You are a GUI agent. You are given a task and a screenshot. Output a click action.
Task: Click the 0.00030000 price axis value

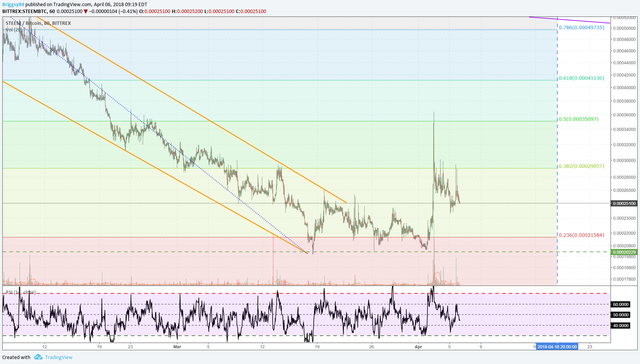point(624,161)
